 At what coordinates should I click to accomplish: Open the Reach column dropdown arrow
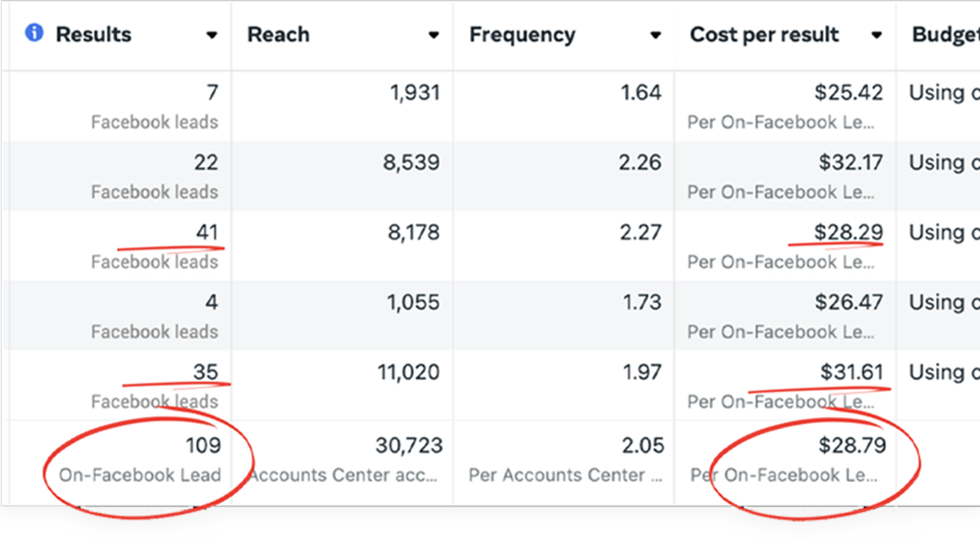[x=433, y=36]
